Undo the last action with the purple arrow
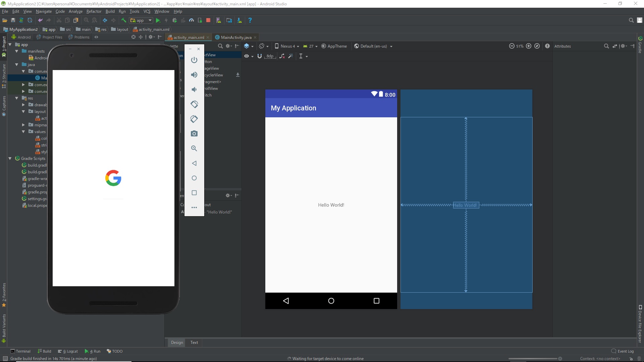This screenshot has height=362, width=644. 40,20
